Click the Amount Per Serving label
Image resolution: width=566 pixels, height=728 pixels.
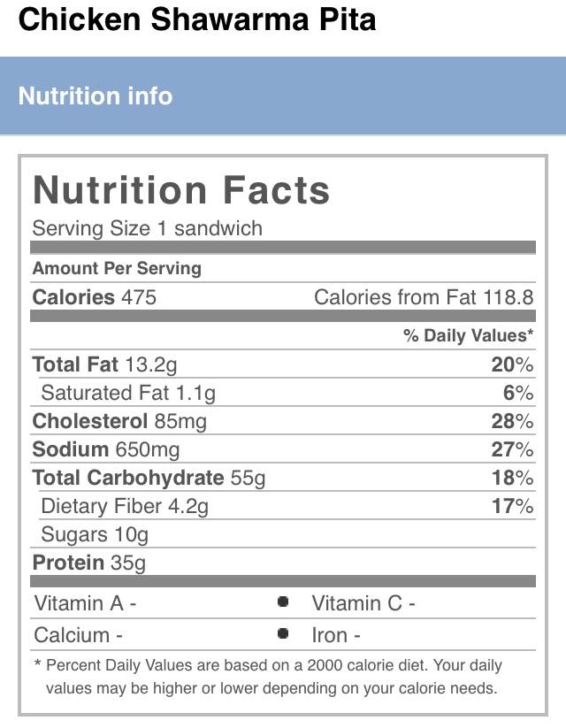point(117,268)
